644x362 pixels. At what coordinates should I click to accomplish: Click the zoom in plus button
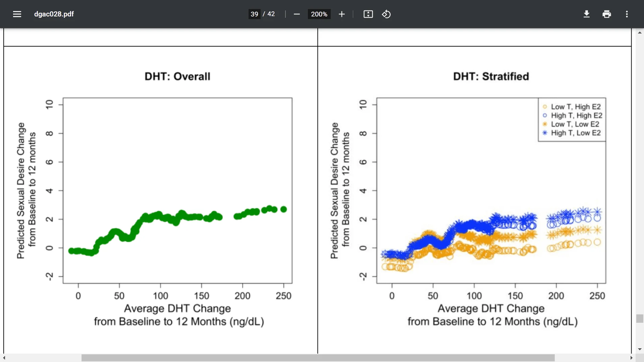pos(342,14)
